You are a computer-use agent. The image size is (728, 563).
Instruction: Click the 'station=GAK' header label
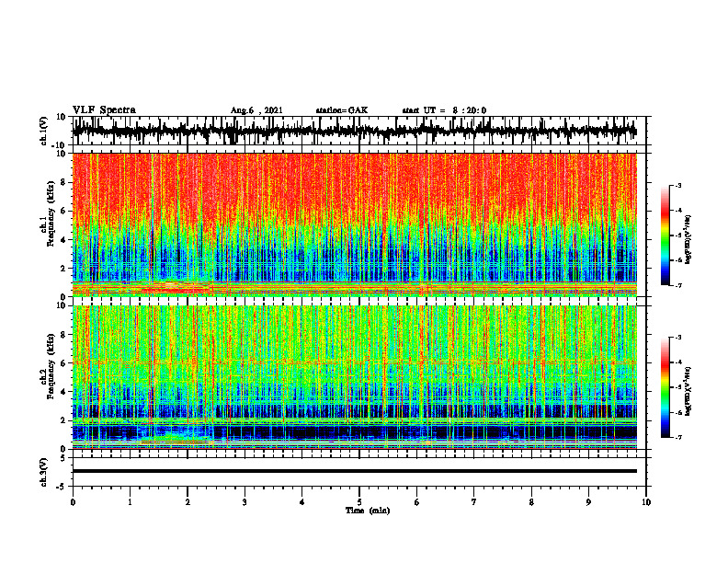(x=342, y=110)
